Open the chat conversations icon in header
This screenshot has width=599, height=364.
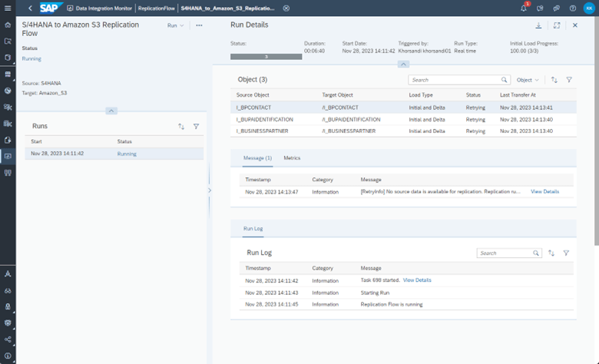[x=556, y=8]
